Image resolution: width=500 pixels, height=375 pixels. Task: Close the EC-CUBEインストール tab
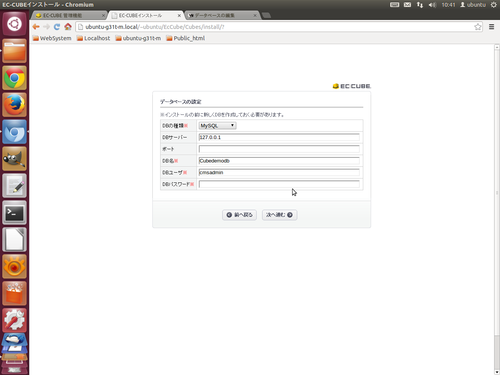pyautogui.click(x=179, y=15)
